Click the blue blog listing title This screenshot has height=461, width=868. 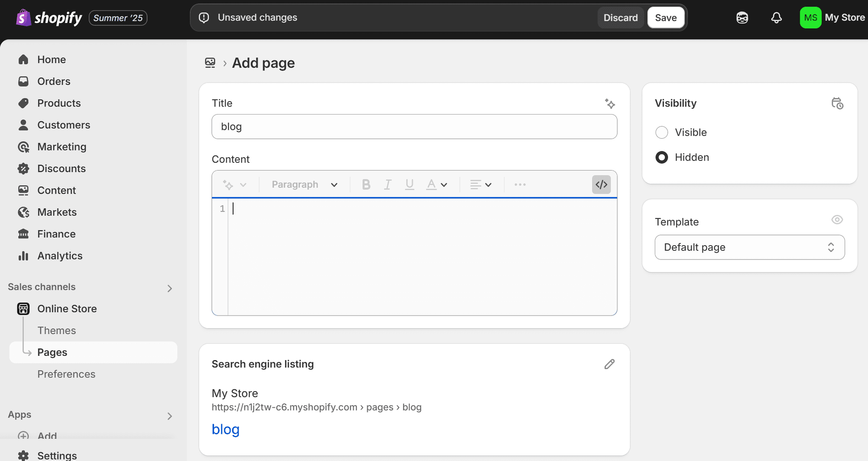225,430
